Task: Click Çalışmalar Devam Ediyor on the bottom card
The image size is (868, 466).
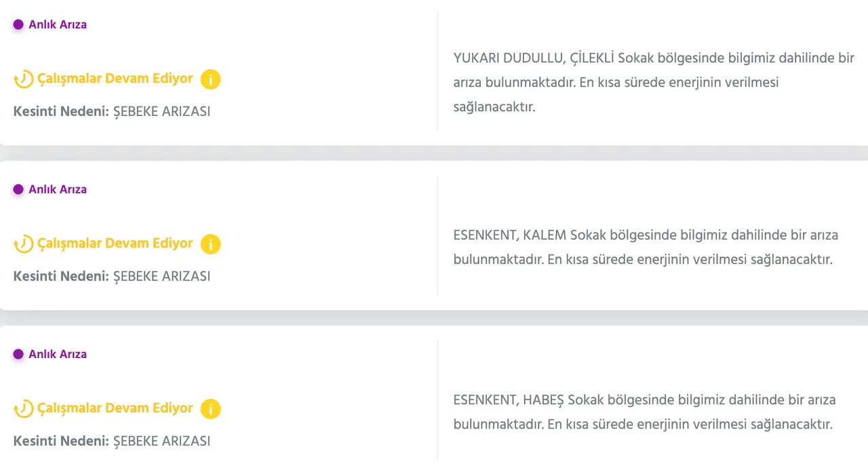Action: 114,408
